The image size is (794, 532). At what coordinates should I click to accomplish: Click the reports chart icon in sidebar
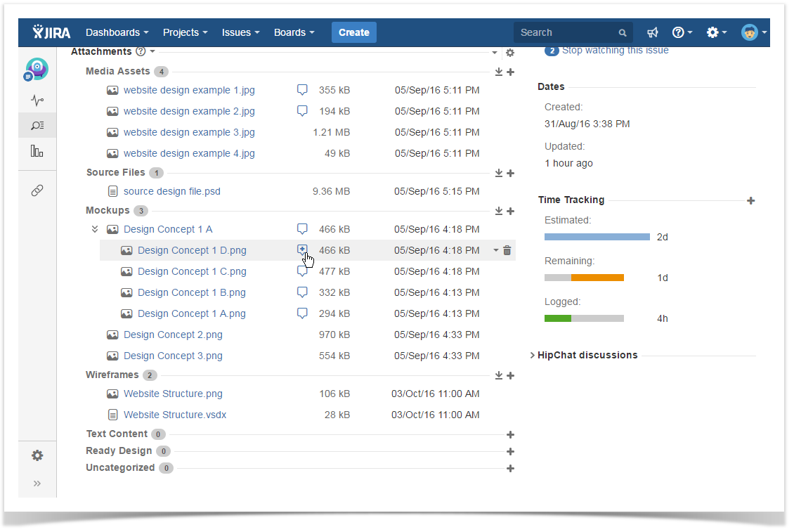[x=37, y=151]
